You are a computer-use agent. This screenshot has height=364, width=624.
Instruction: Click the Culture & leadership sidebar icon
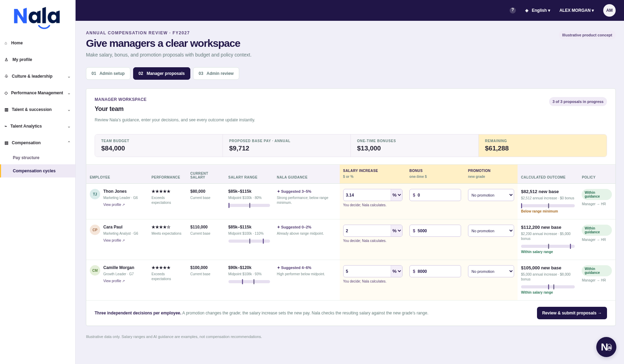point(6,76)
